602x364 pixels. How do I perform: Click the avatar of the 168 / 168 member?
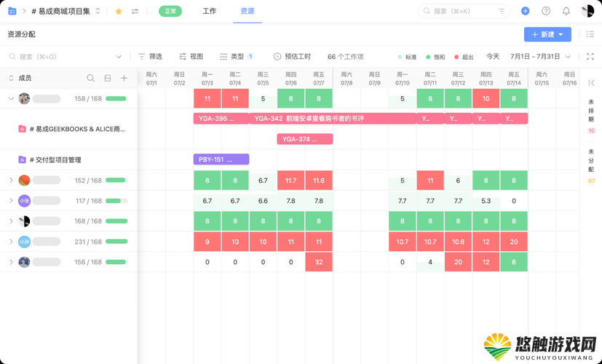point(24,221)
